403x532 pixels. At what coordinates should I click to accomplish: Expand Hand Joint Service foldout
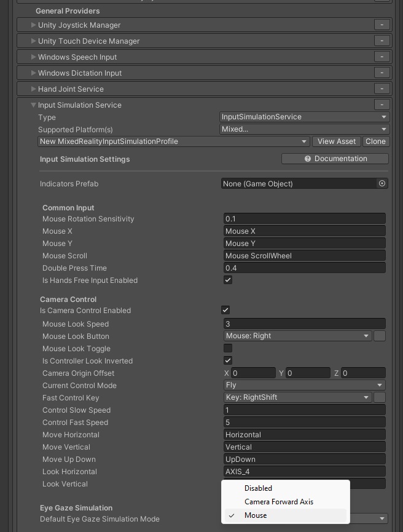pos(33,89)
